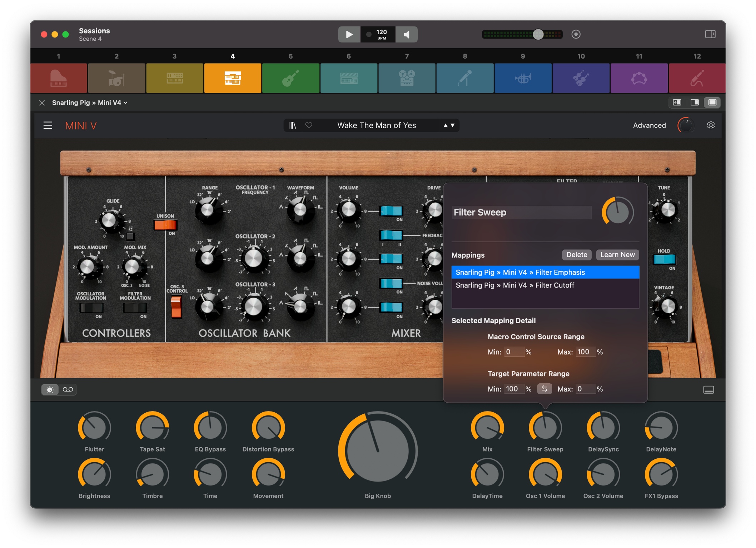Step to next preset with down arrow
The height and width of the screenshot is (548, 756).
(453, 125)
